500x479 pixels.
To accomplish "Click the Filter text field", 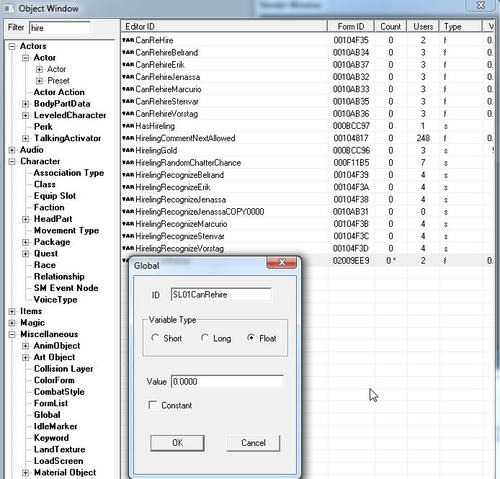I will coord(60,28).
